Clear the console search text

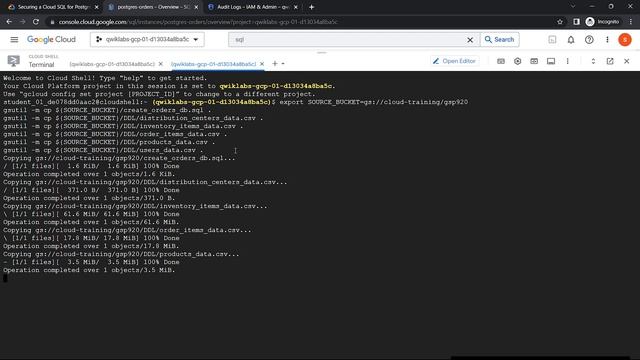pyautogui.click(x=470, y=40)
